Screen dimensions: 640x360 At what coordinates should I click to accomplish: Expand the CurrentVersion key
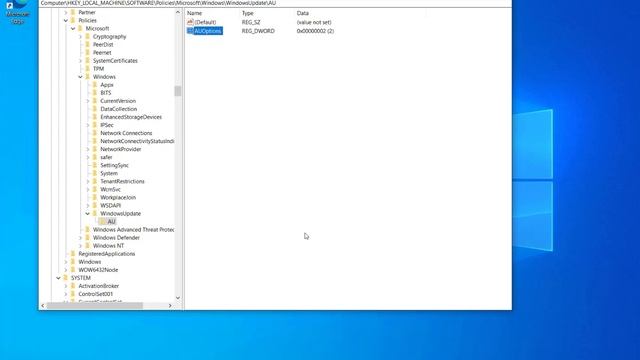(x=88, y=101)
